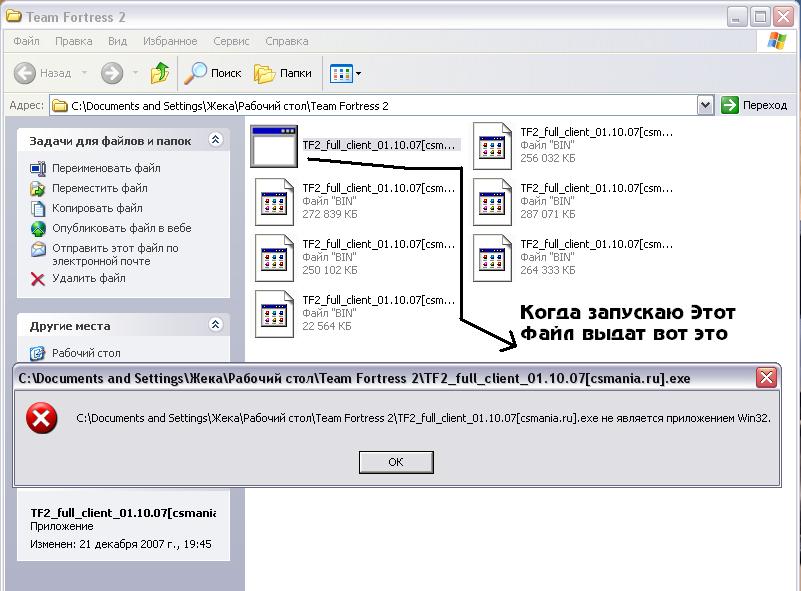Collapse the Другие места panel

(216, 324)
